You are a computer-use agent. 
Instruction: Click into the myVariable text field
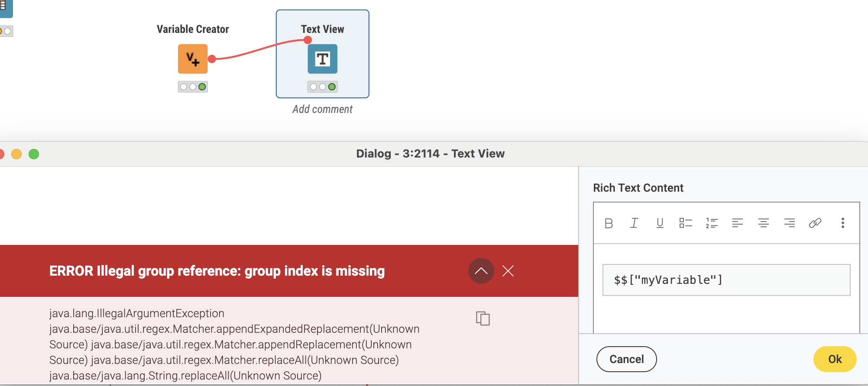pos(726,280)
